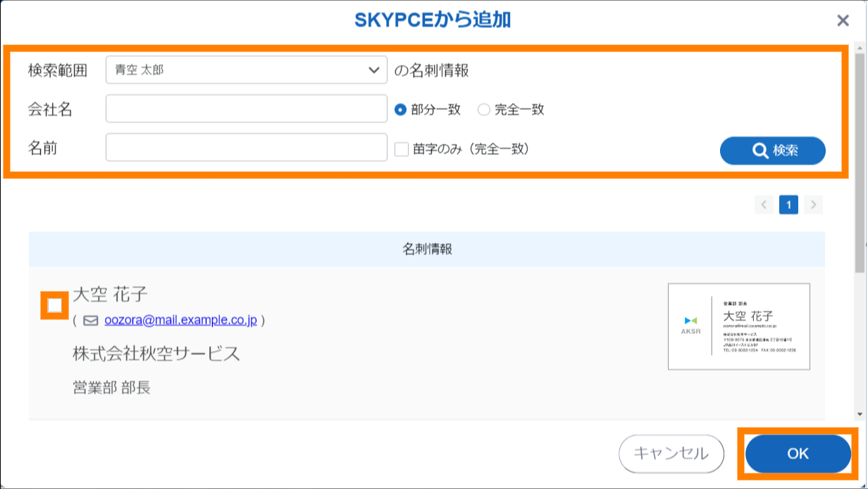Close the SKYPCEから追加 dialog with X
868x489 pixels.
(843, 20)
